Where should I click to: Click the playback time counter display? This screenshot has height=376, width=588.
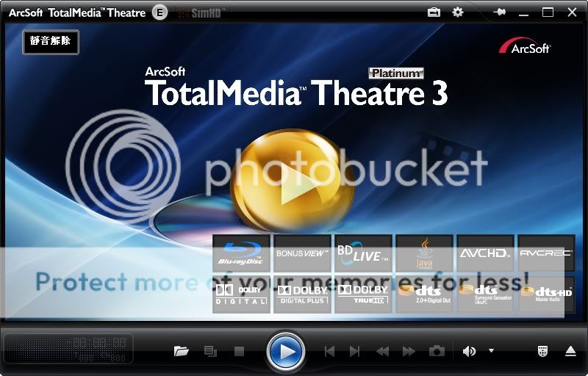[68, 349]
